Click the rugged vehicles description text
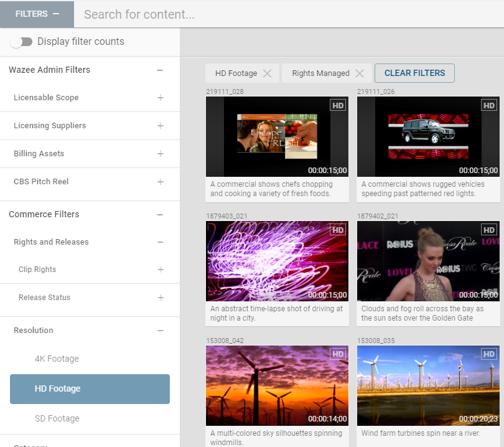This screenshot has height=447, width=504. [x=422, y=189]
